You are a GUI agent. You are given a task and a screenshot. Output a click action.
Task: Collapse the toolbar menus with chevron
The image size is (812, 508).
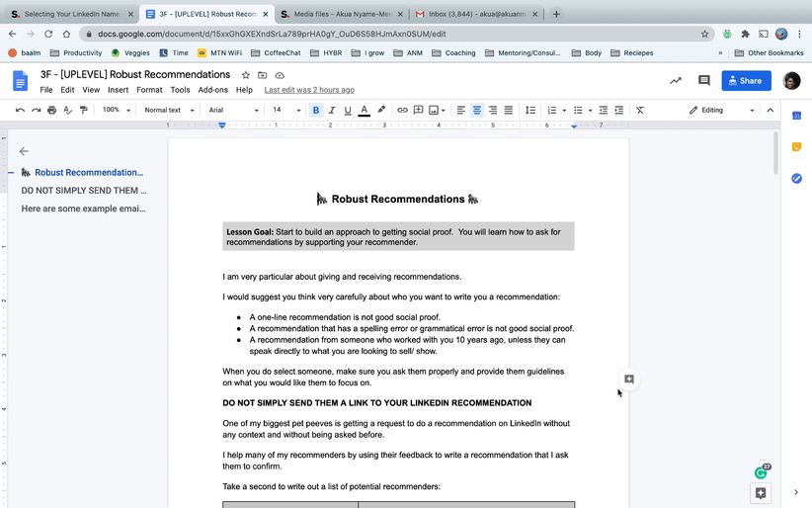pyautogui.click(x=771, y=110)
